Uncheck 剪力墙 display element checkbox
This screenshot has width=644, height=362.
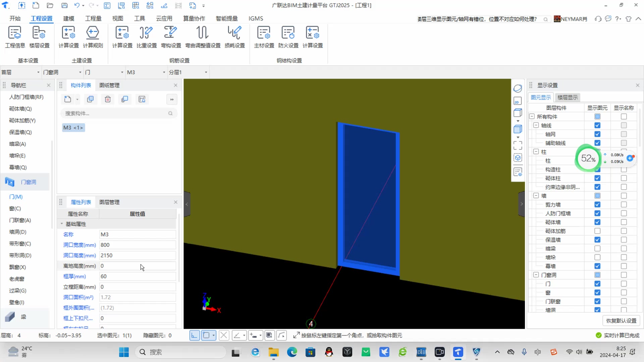click(597, 204)
